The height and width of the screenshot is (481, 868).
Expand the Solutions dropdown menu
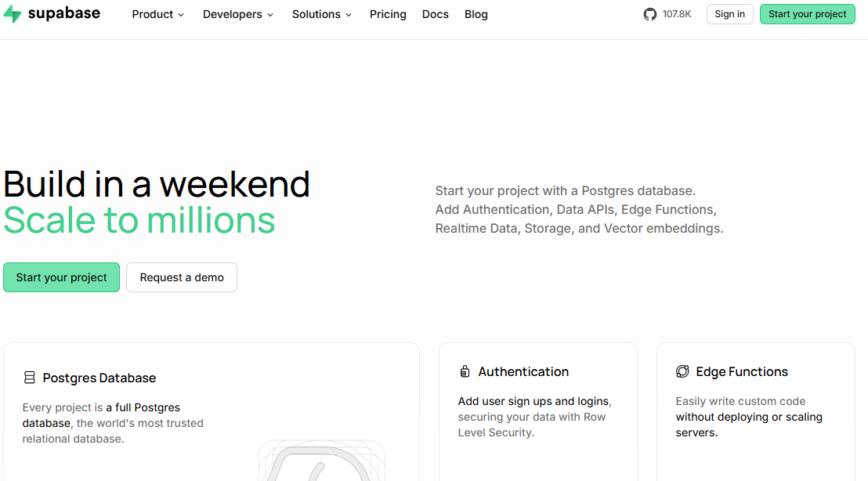click(322, 14)
